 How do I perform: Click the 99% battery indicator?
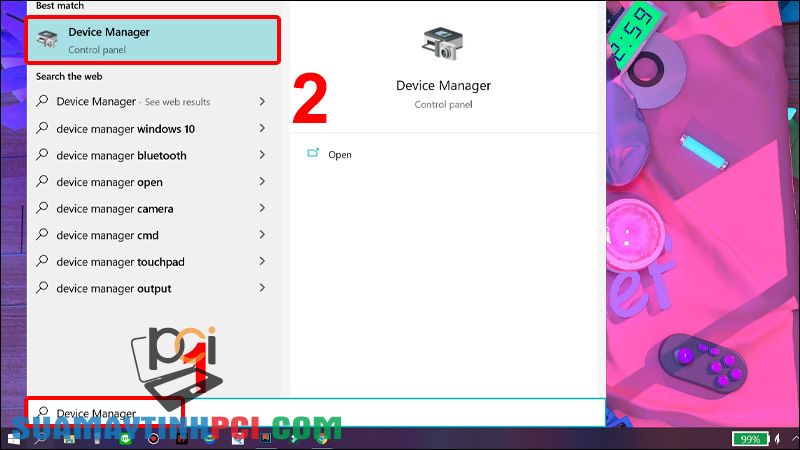(750, 439)
